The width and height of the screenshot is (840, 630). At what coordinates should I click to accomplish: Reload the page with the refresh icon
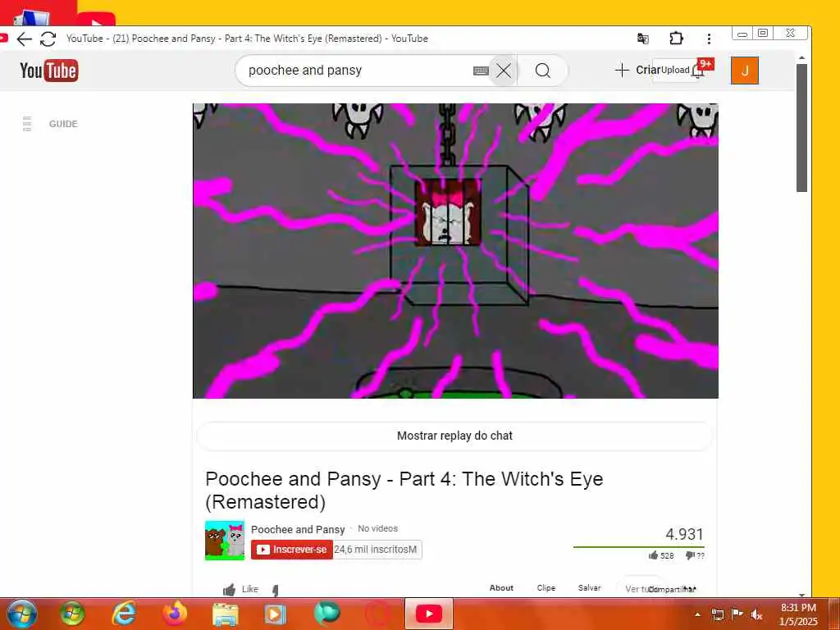coord(48,39)
